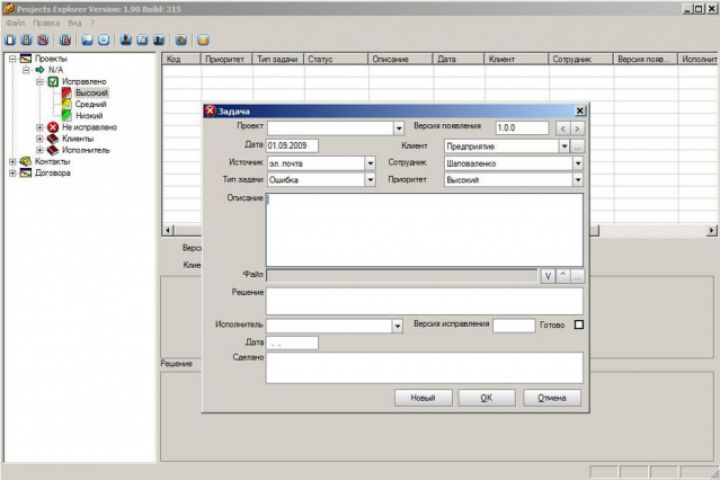Viewport: 720px width, 480px height.
Task: Click the person silhouette icon beside the blue circle icon
Action: pyautogui.click(x=126, y=40)
